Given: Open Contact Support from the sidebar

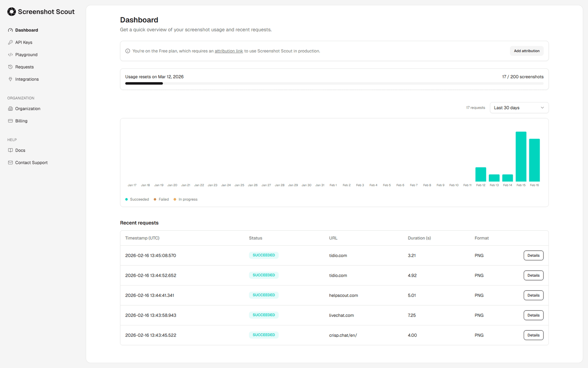Looking at the screenshot, I should (31, 163).
